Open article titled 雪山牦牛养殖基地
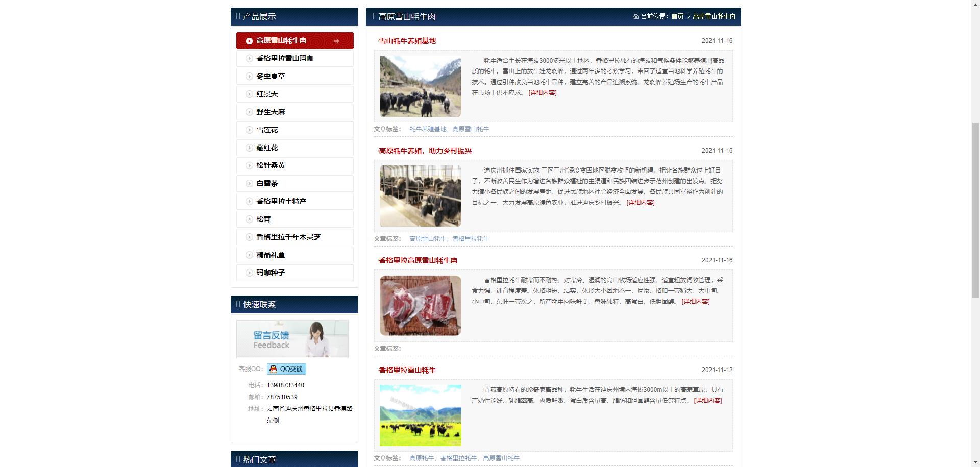The width and height of the screenshot is (980, 467). 407,41
